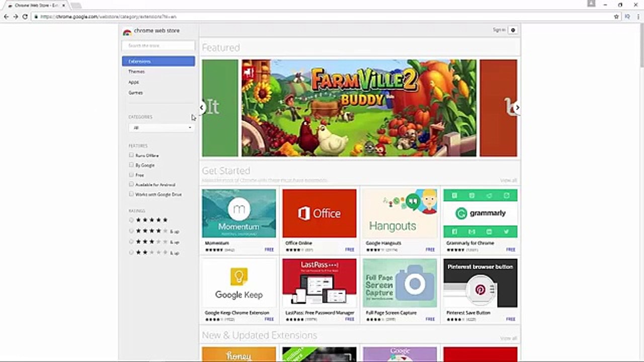Screen dimensions: 644x362
Task: Go forward using the browser forward arrow
Action: coord(16,17)
